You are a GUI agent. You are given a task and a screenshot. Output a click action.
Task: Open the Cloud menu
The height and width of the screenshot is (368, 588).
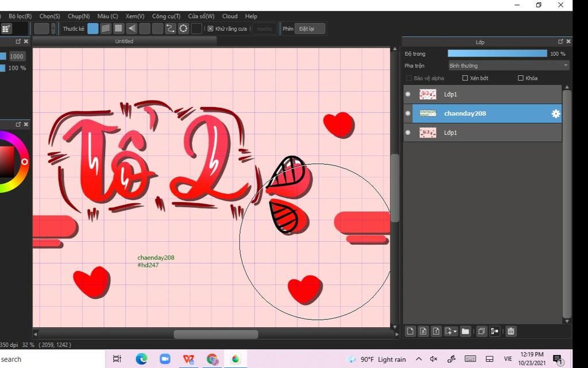(x=230, y=16)
